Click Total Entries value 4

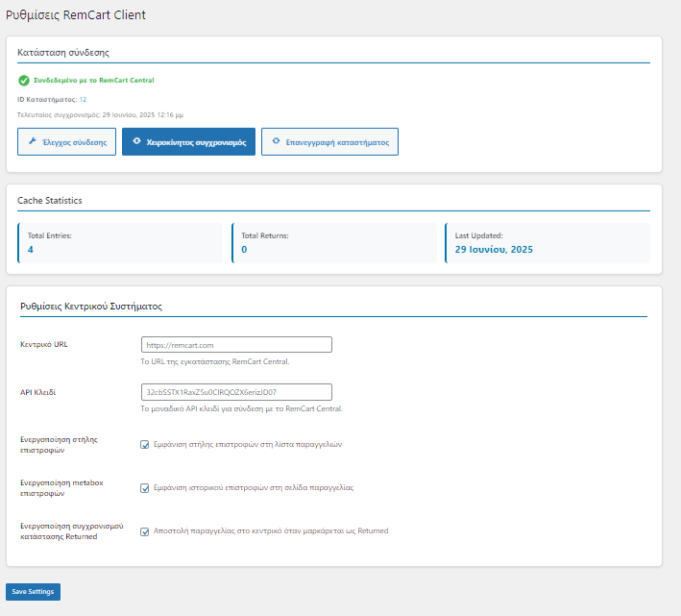pyautogui.click(x=31, y=249)
